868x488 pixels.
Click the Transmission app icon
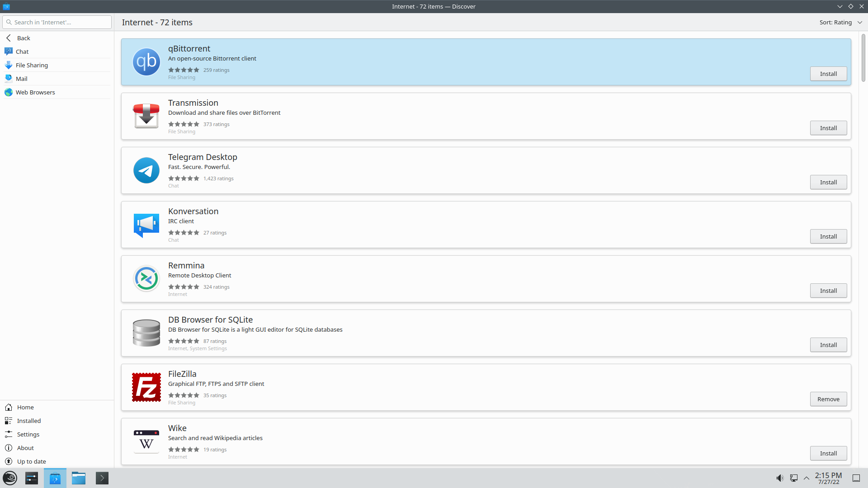coord(146,116)
